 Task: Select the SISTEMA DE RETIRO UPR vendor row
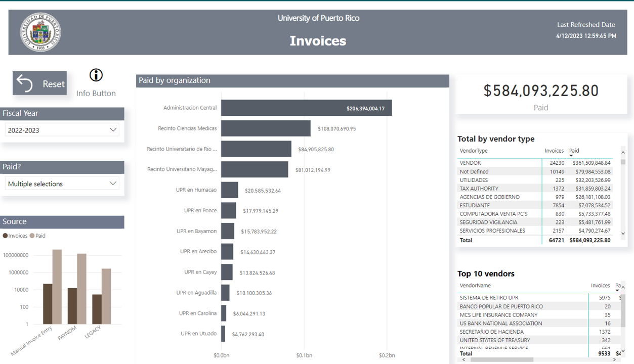click(x=489, y=298)
